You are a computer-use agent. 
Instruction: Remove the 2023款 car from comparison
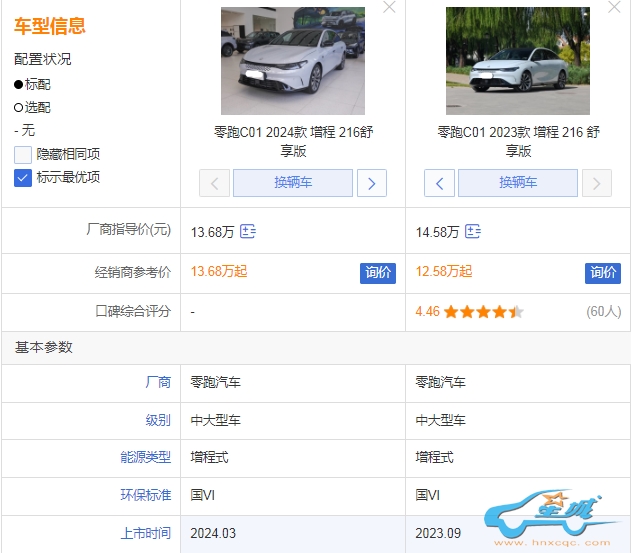tap(613, 8)
